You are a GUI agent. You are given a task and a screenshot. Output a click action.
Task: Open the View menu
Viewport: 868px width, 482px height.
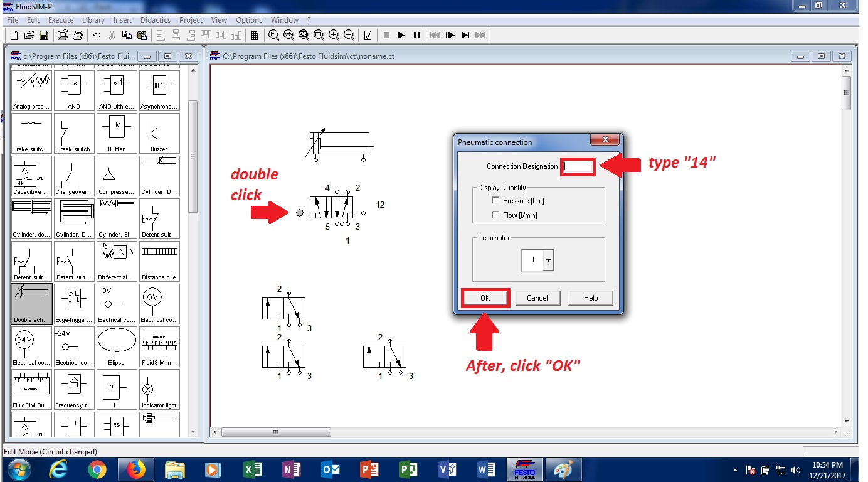219,20
